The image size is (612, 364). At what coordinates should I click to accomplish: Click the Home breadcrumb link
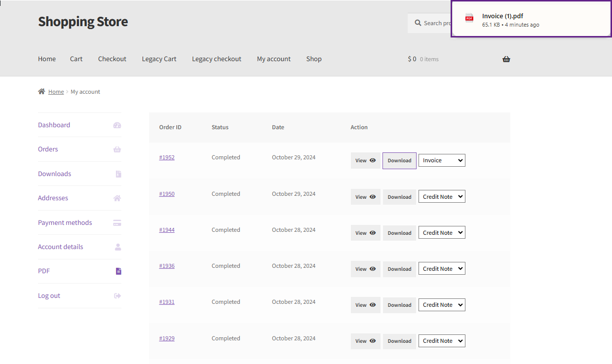pyautogui.click(x=56, y=92)
